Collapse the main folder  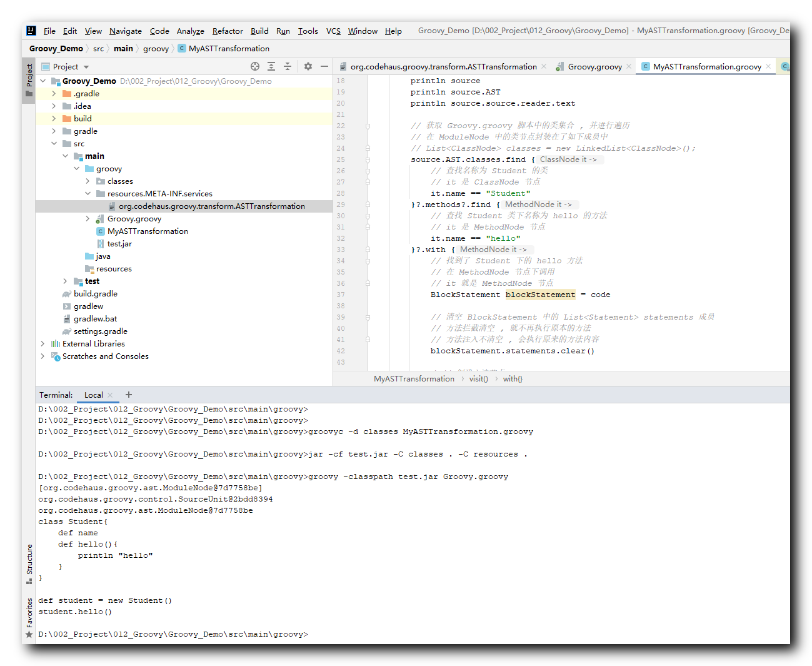point(65,156)
